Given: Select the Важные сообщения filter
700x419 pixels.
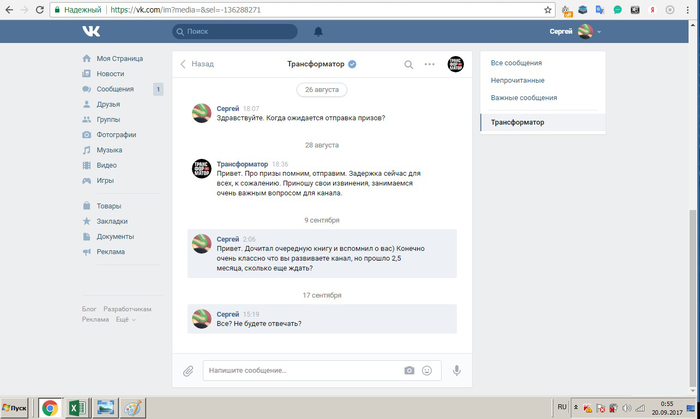Looking at the screenshot, I should (x=524, y=98).
